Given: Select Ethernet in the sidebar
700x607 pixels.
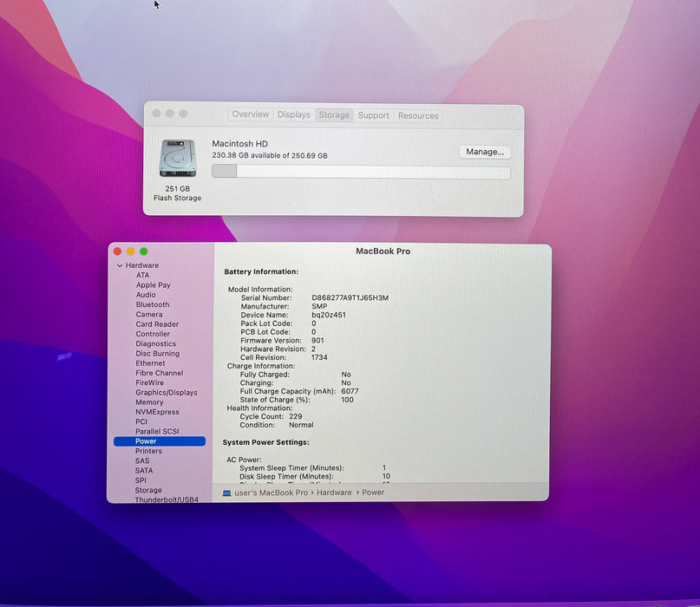Looking at the screenshot, I should 150,363.
